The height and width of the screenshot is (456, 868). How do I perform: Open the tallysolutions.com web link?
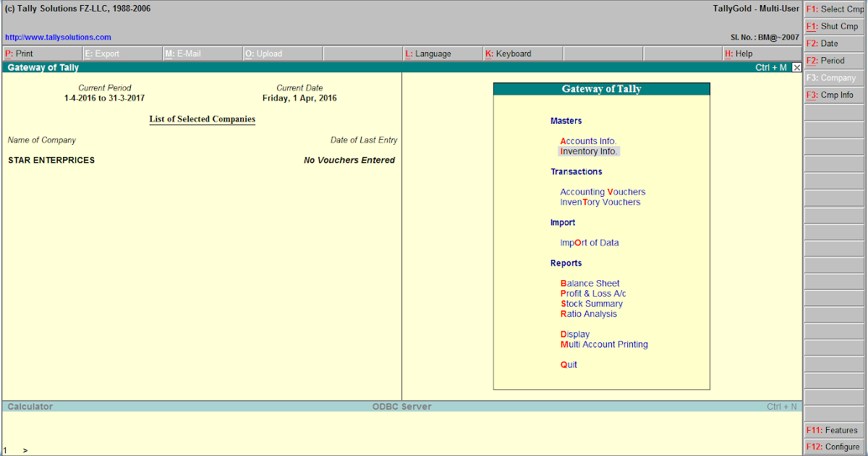(x=58, y=37)
